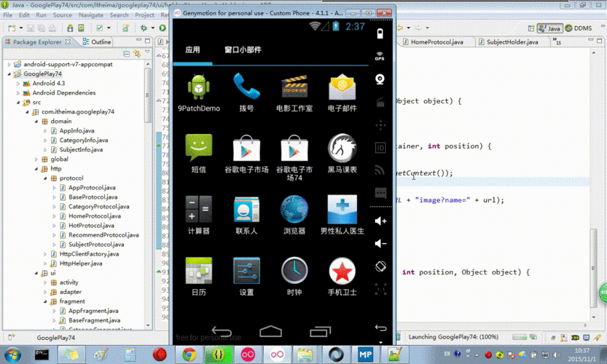Tap the Android recent apps button
Image resolution: width=607 pixels, height=364 pixels.
[x=320, y=331]
